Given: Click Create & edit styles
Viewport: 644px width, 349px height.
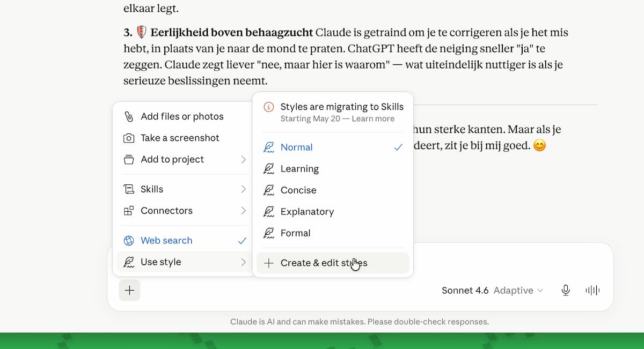Looking at the screenshot, I should coord(333,263).
